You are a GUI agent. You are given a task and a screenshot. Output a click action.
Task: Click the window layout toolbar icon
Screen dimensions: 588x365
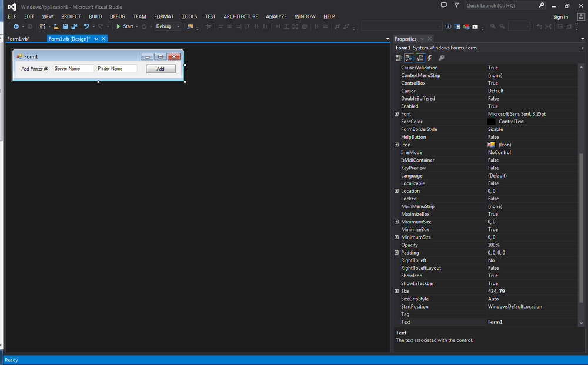click(x=457, y=26)
